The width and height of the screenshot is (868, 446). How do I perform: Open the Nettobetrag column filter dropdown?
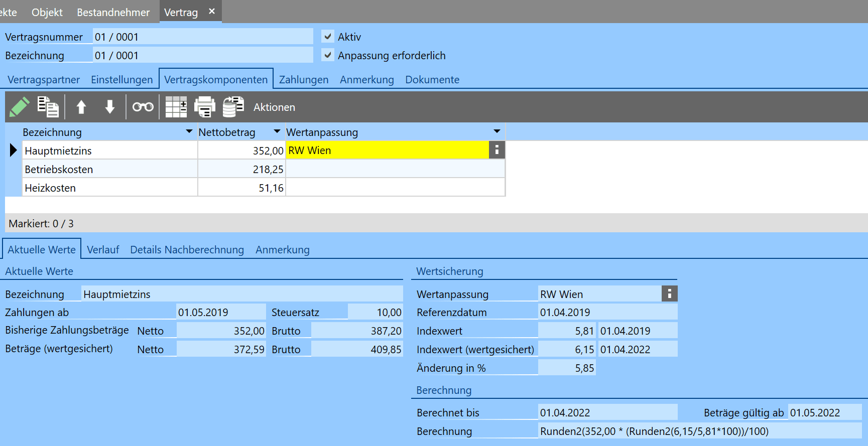277,132
